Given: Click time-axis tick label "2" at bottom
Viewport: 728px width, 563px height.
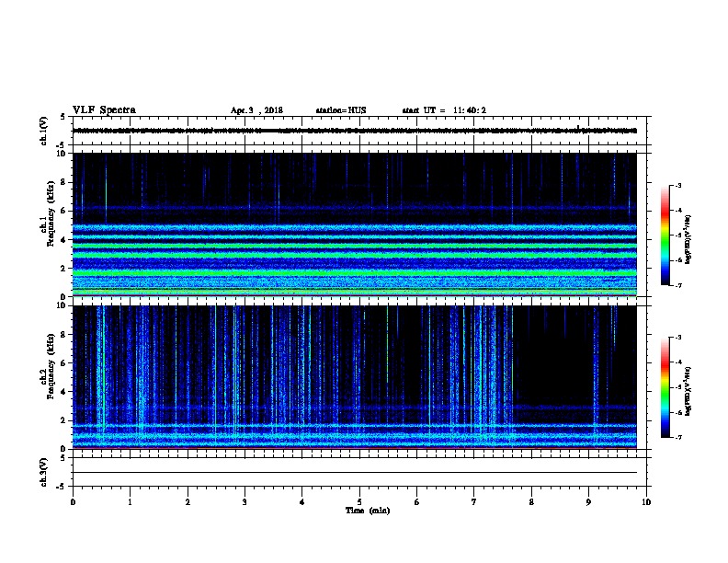Looking at the screenshot, I should (188, 502).
